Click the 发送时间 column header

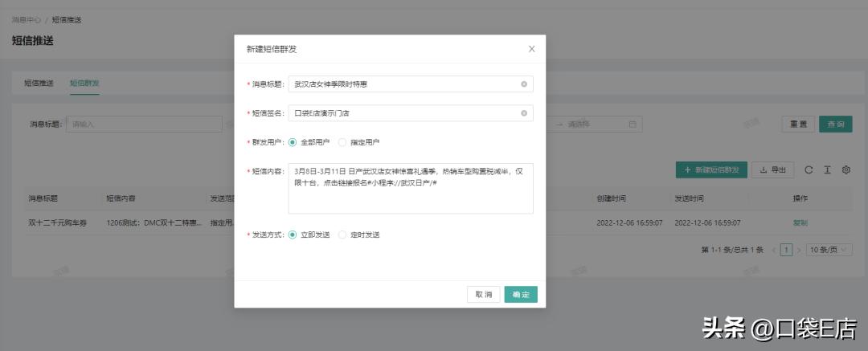click(690, 198)
